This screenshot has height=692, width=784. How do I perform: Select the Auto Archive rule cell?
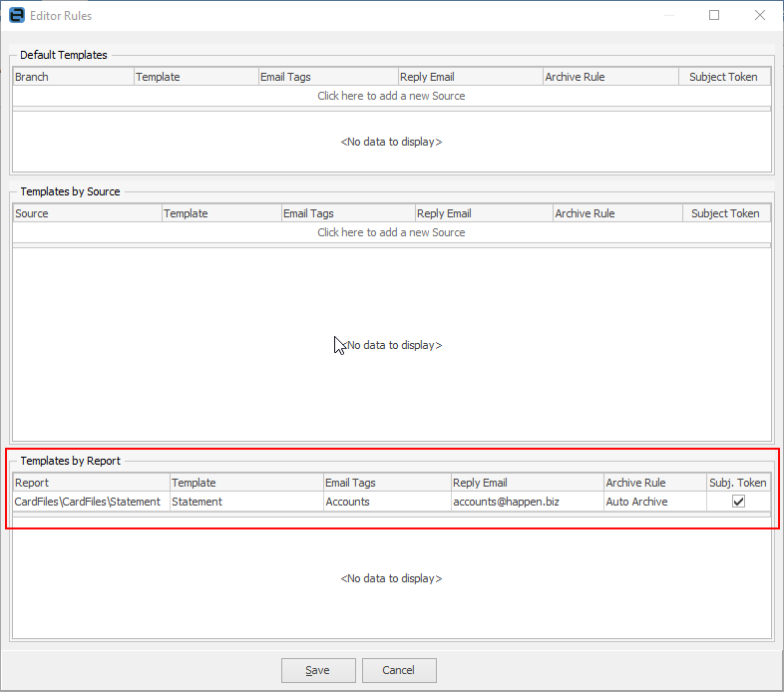coord(655,502)
